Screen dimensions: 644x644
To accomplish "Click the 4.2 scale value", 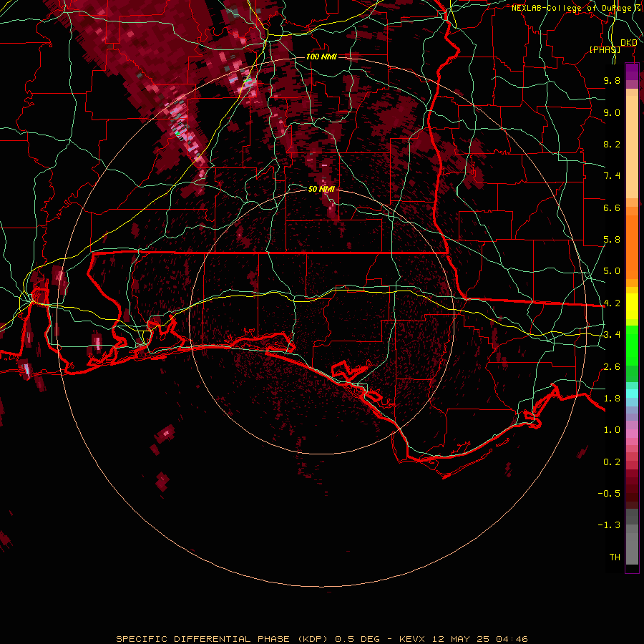I will [x=612, y=303].
